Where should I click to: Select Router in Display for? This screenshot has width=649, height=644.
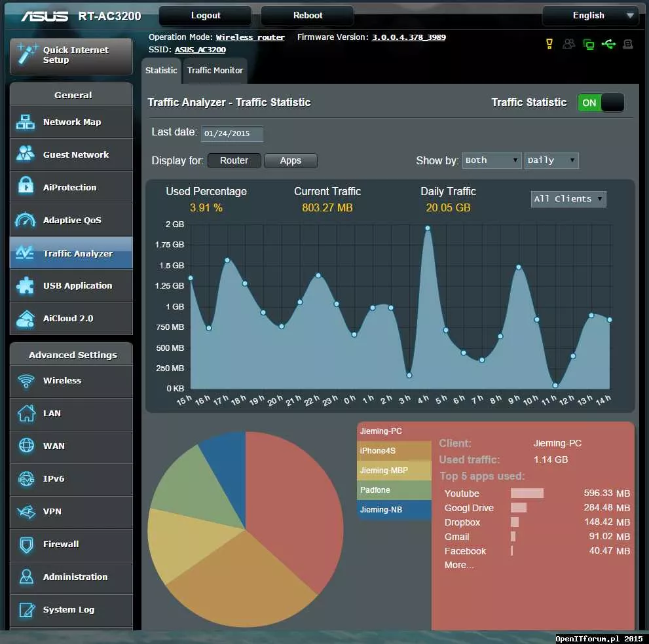point(234,160)
